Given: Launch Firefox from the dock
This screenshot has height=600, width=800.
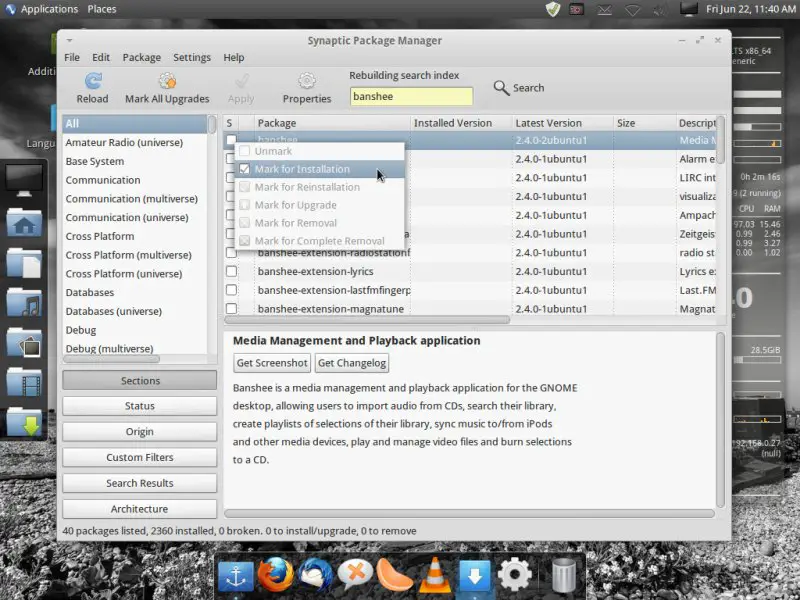Looking at the screenshot, I should click(x=276, y=575).
